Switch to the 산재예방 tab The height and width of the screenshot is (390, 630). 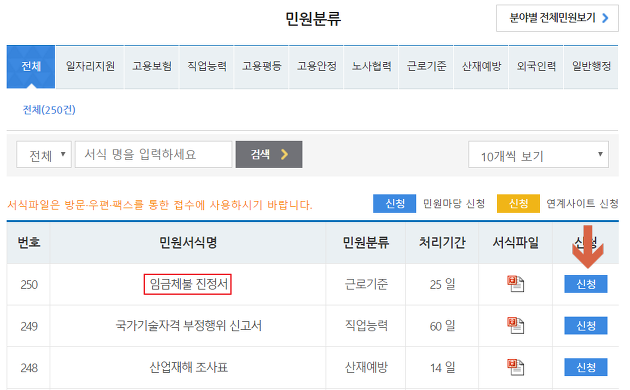click(481, 67)
